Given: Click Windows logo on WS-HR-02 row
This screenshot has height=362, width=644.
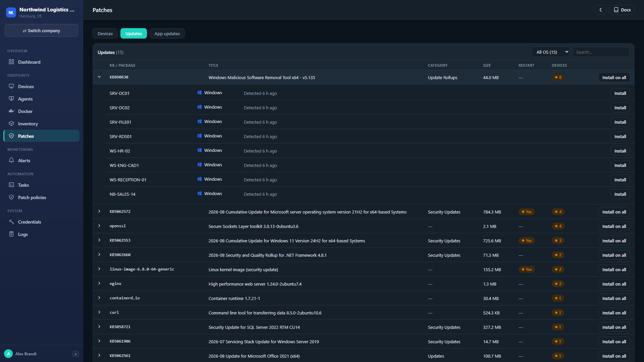Looking at the screenshot, I should coord(200,150).
